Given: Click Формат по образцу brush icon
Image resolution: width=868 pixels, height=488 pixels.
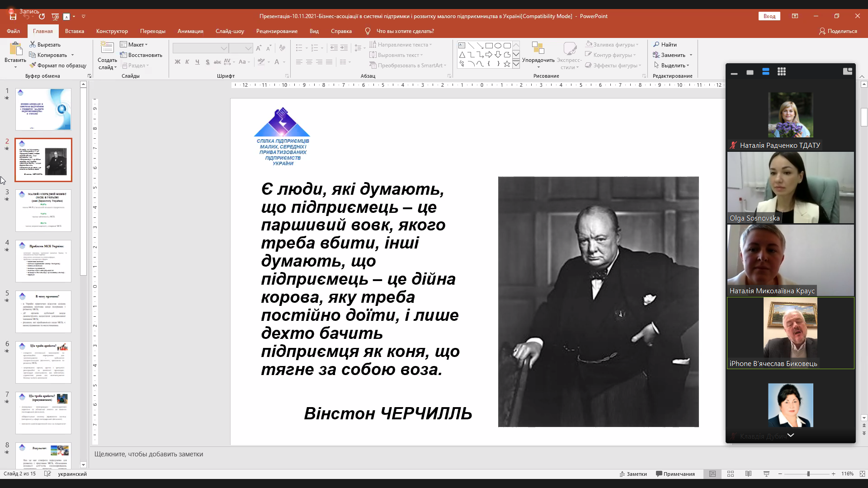Looking at the screenshot, I should 33,66.
